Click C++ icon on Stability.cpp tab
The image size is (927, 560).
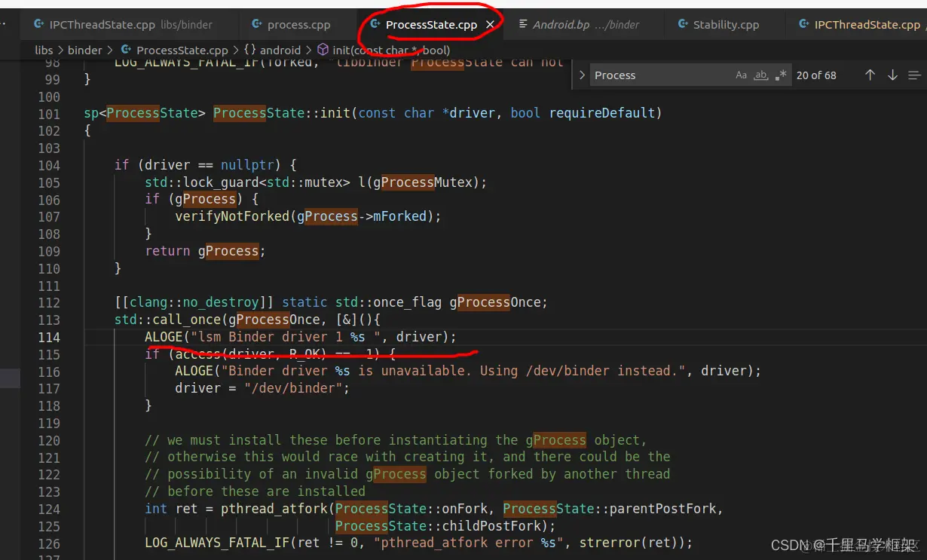coord(683,24)
